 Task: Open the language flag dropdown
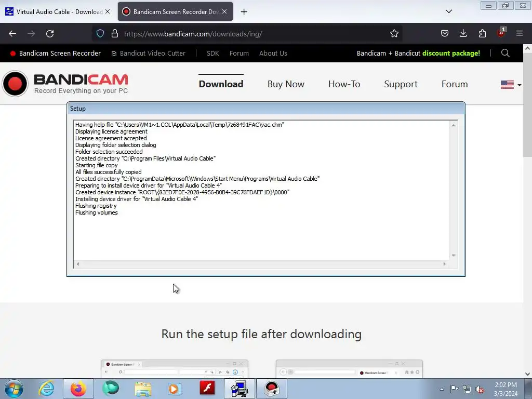(x=511, y=85)
